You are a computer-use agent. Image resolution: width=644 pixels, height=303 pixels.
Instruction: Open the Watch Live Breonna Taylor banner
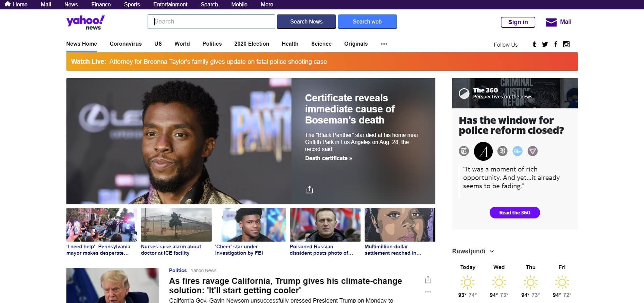(322, 61)
